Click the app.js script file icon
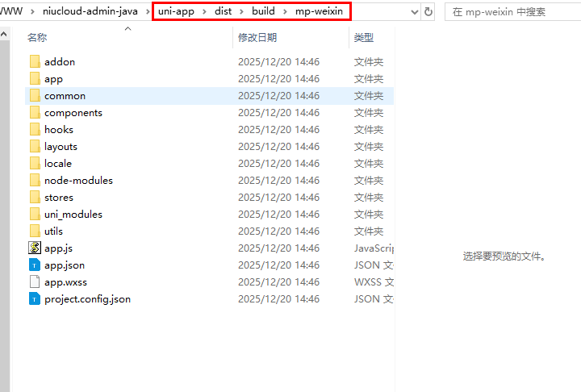 click(35, 248)
